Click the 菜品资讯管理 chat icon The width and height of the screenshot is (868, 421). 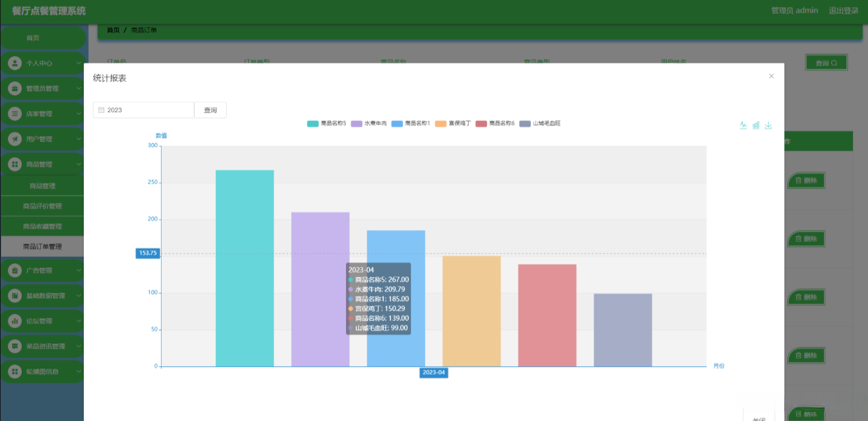(x=15, y=346)
